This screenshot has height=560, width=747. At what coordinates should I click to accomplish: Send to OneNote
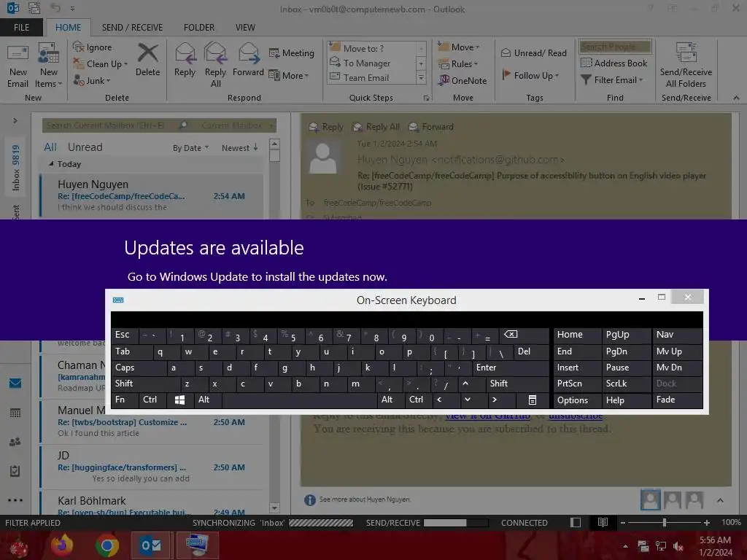click(x=462, y=80)
